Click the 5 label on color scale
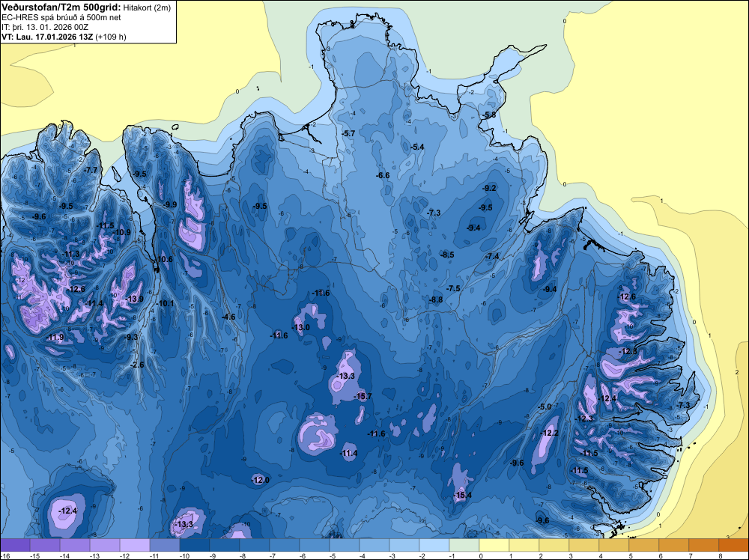This screenshot has width=749, height=560. [x=631, y=556]
